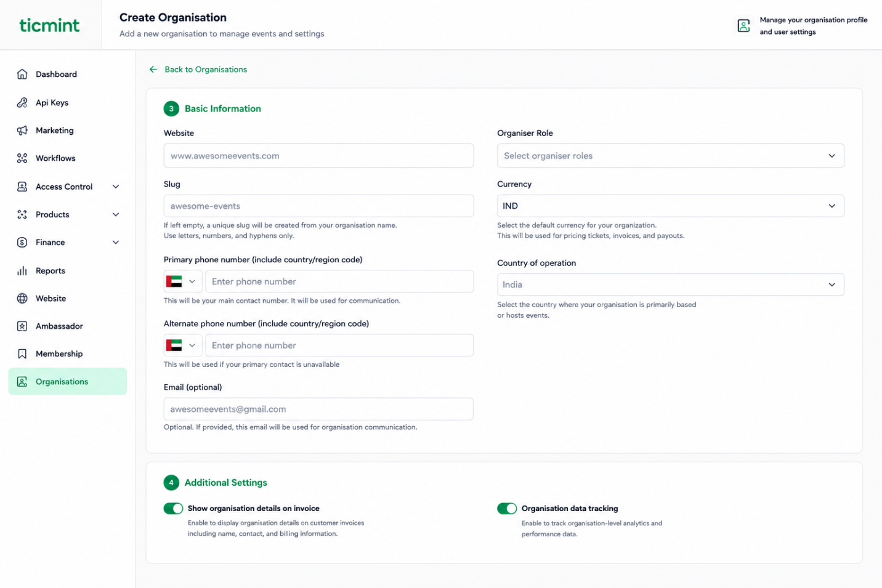Expand the Access Control menu
This screenshot has height=588, width=882.
coord(68,187)
